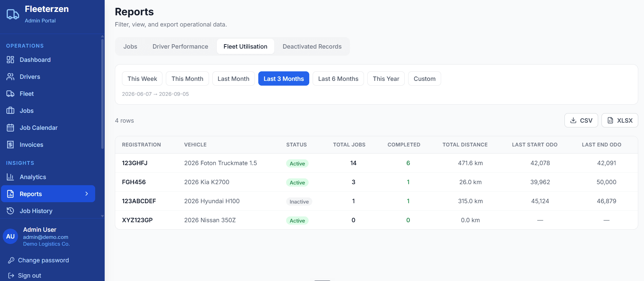This screenshot has width=644, height=281.
Task: Click the 2026 Kia K2700 vehicle cell
Action: point(207,182)
